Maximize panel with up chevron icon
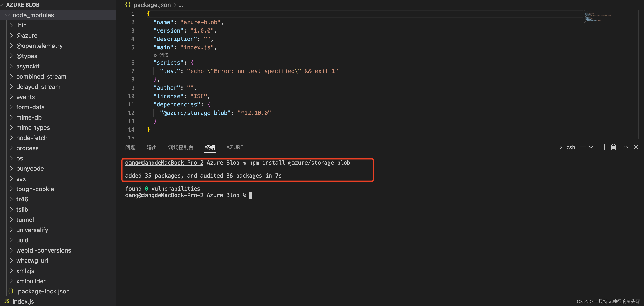The width and height of the screenshot is (644, 306). 626,147
